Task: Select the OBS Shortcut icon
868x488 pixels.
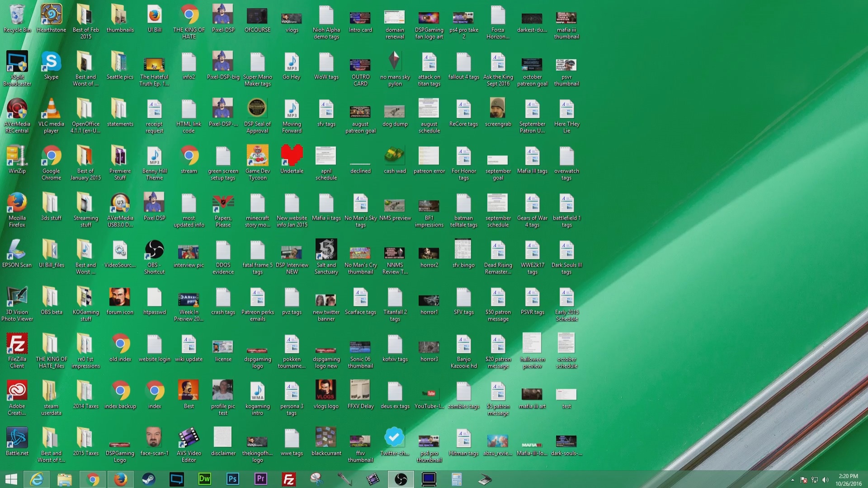Action: click(154, 257)
